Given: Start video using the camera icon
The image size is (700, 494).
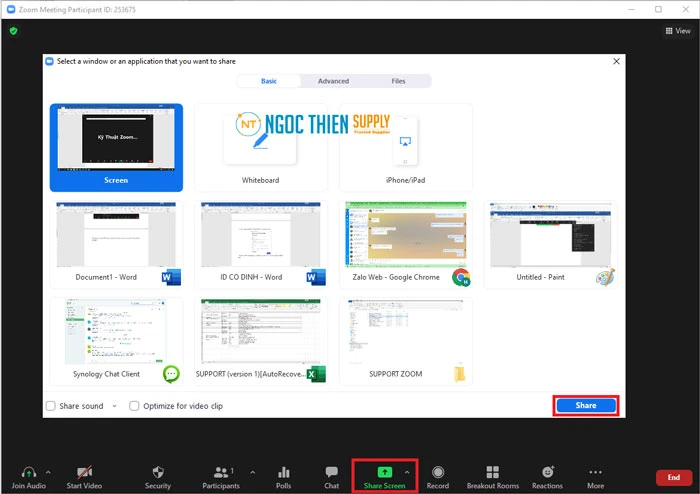Looking at the screenshot, I should point(84,472).
